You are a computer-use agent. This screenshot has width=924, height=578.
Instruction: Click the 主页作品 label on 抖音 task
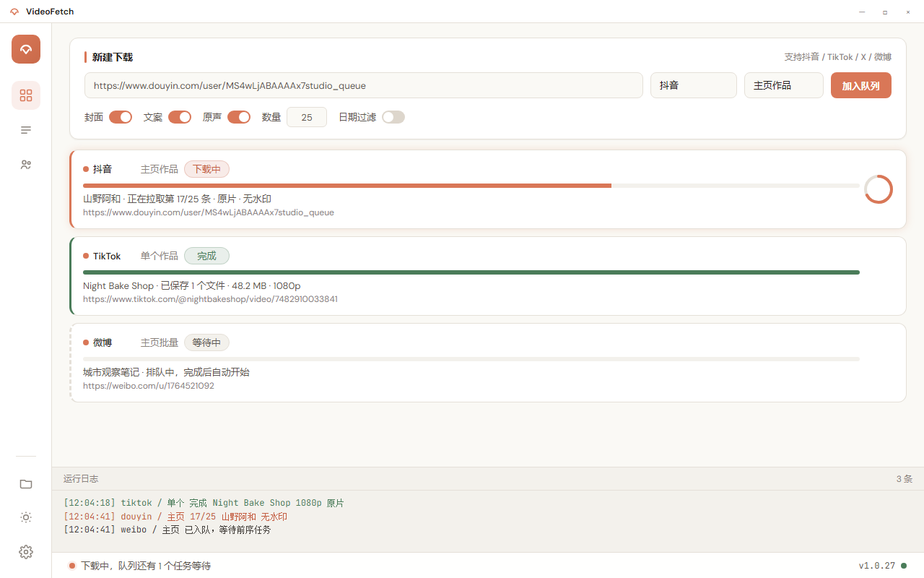[160, 169]
